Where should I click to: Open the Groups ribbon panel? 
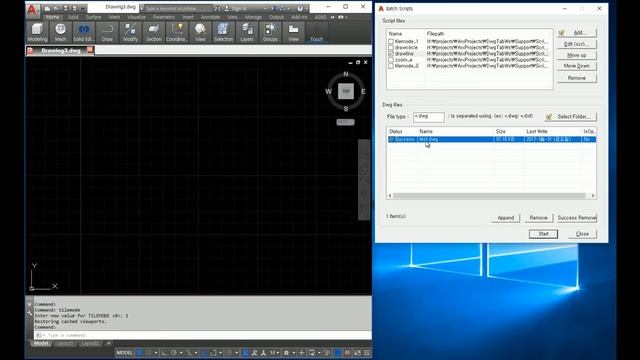tap(270, 32)
